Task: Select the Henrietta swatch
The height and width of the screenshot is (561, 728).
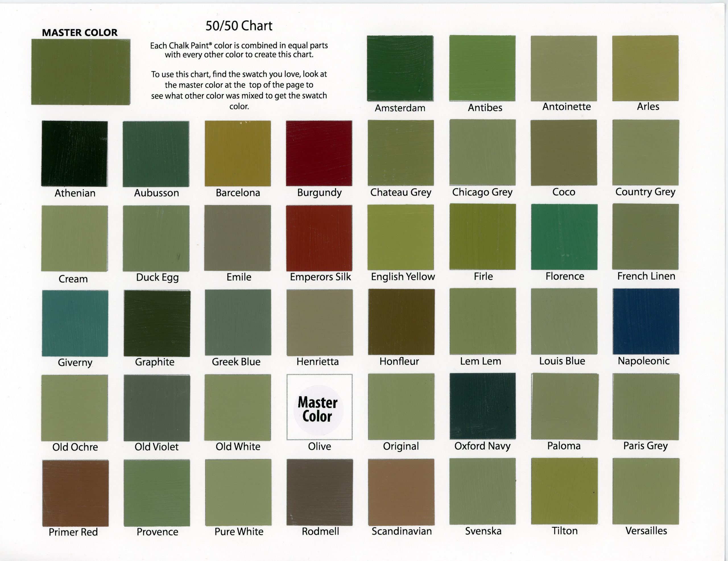Action: tap(320, 322)
